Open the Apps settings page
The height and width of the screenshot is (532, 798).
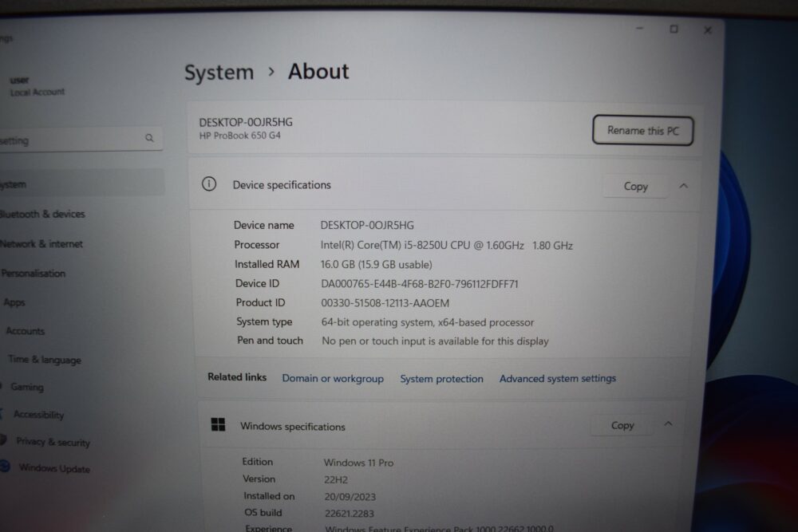[x=14, y=302]
